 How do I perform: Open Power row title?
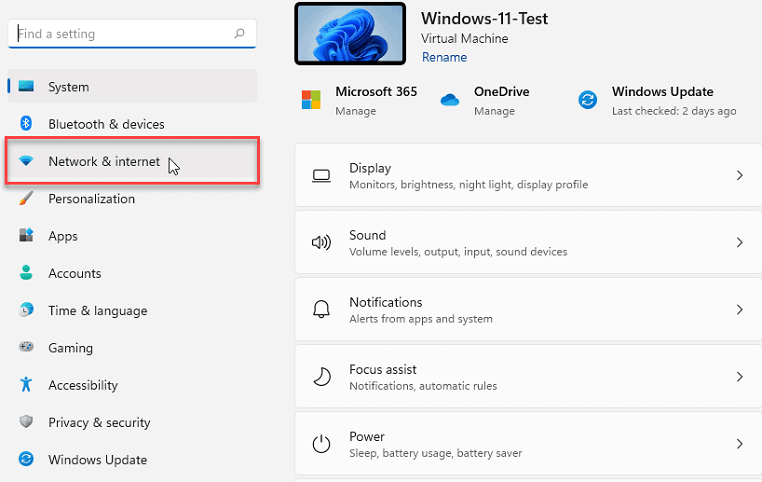click(367, 436)
